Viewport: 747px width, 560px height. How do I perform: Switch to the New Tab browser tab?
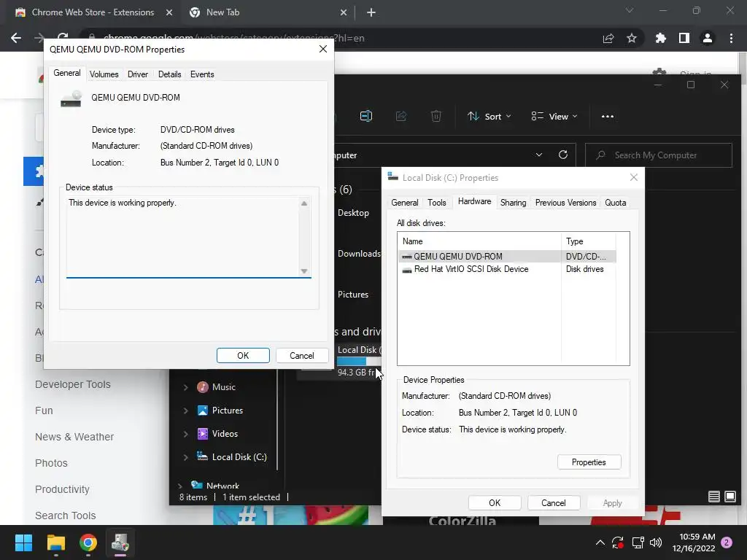tap(268, 12)
